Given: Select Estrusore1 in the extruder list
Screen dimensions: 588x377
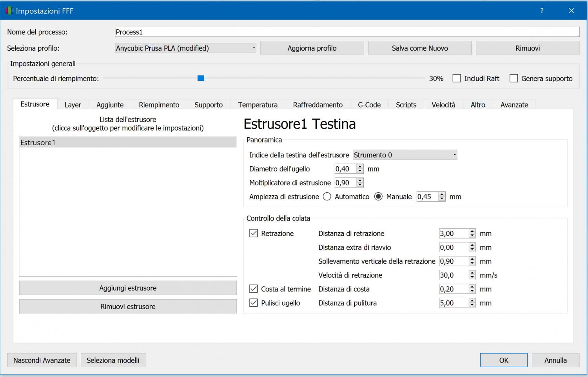Looking at the screenshot, I should pyautogui.click(x=128, y=142).
